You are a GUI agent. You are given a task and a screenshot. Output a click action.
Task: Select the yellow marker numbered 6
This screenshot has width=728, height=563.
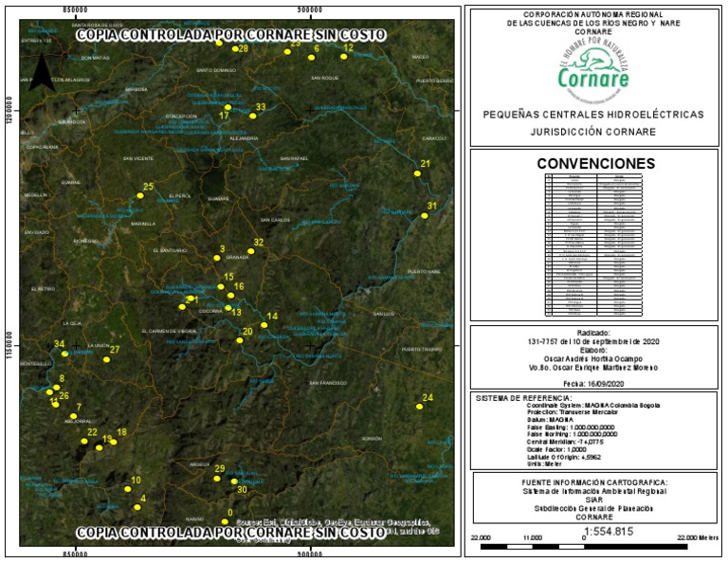(312, 58)
